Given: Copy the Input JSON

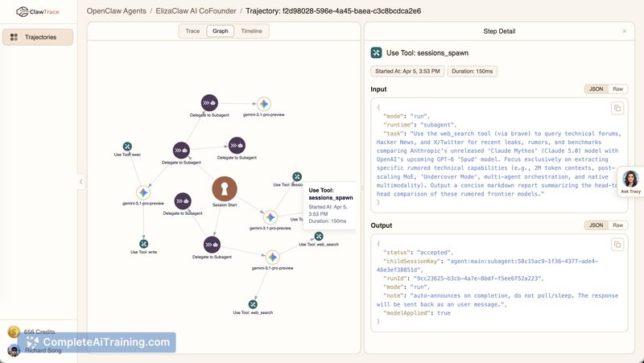Looking at the screenshot, I should click(x=617, y=109).
